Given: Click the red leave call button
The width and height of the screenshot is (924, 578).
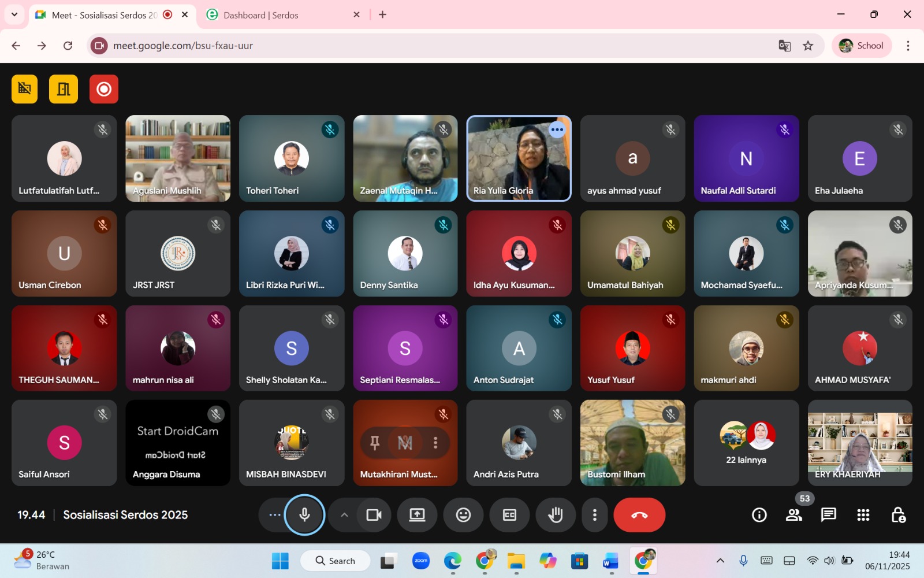Looking at the screenshot, I should (x=639, y=514).
